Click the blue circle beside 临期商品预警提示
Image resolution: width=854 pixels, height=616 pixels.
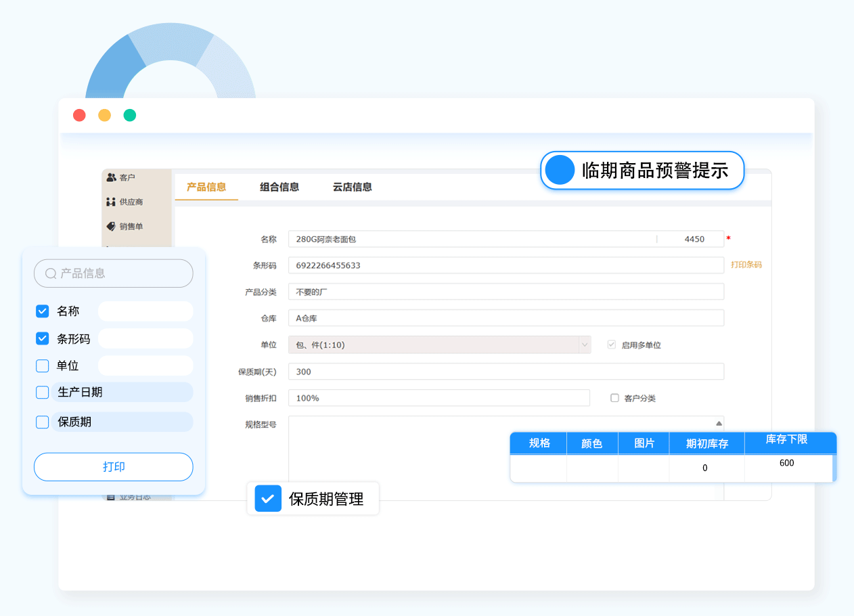[x=560, y=171]
